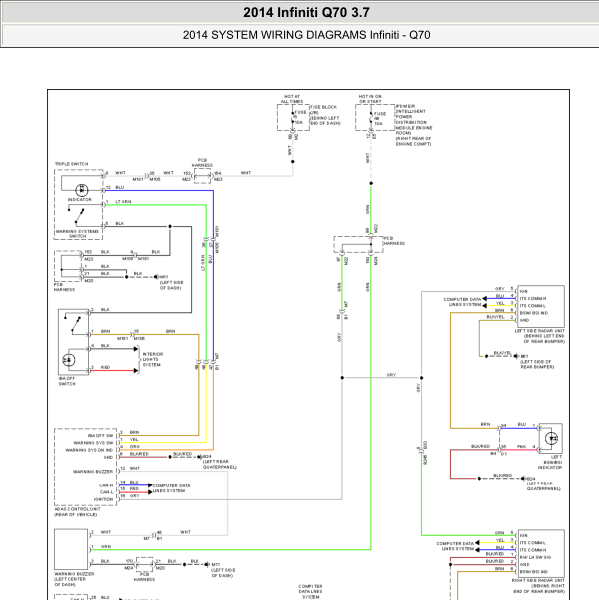Click the "IGNITION" pin label on the ADAS unit
Screen dimensions: 599x600
(103, 499)
